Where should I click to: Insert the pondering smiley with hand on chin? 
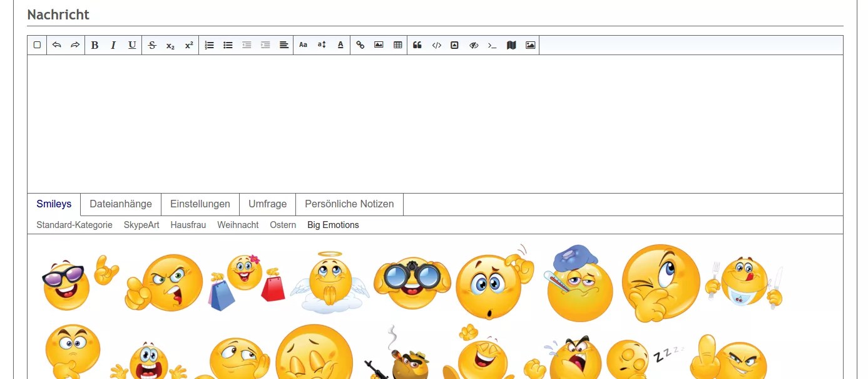(x=73, y=352)
